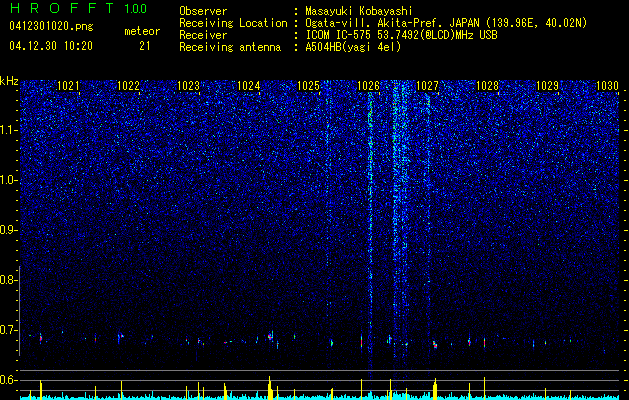This screenshot has height=400, width=629.
Task: Click time marker 1025
Action: [308, 86]
